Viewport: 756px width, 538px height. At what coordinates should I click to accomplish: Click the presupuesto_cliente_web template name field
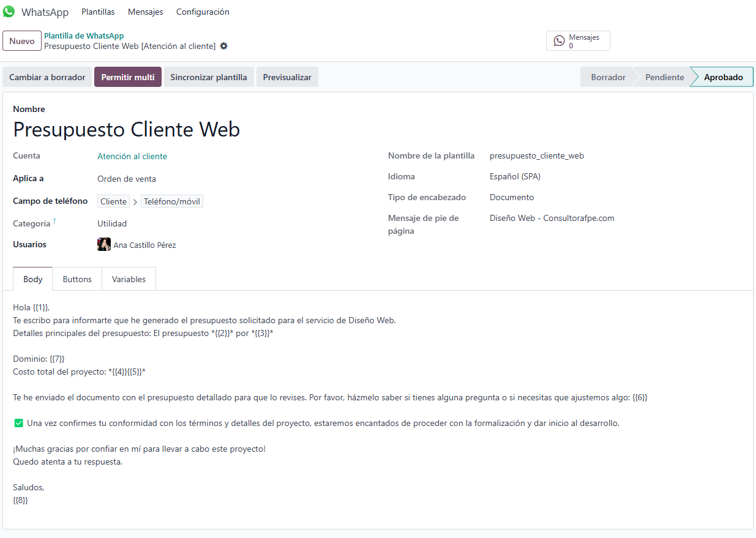[537, 155]
